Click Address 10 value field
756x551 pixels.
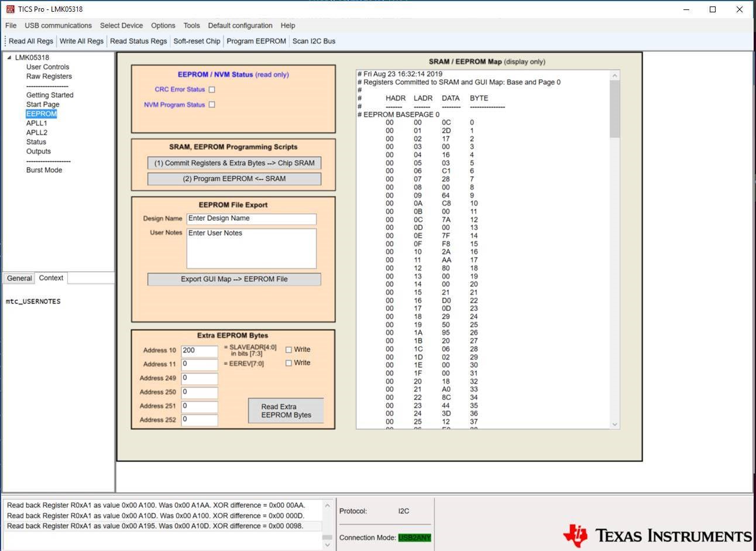coord(200,351)
